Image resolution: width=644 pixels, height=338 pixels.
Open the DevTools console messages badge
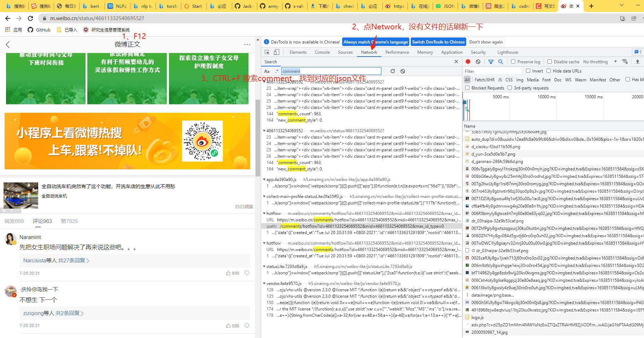point(638,52)
